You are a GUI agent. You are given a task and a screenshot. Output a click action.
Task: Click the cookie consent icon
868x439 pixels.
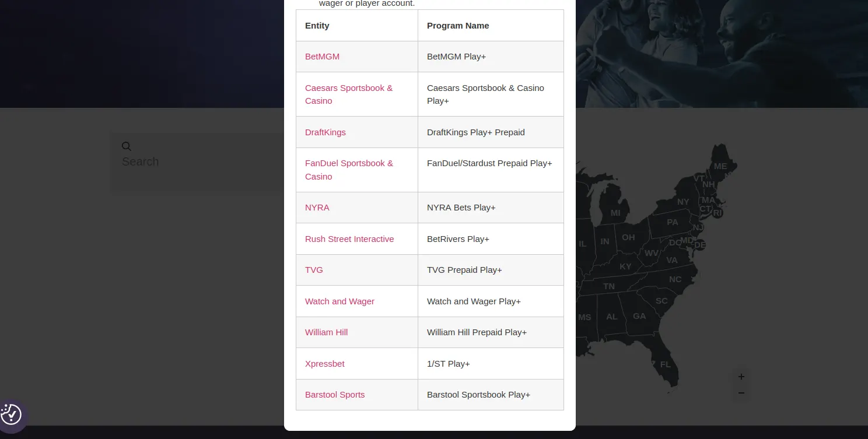(11, 415)
